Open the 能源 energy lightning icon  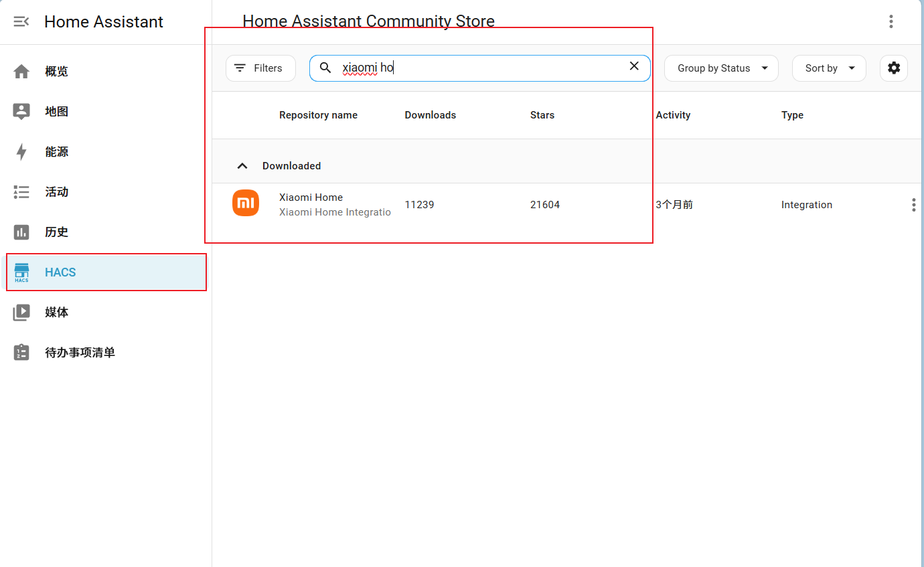[x=21, y=152]
